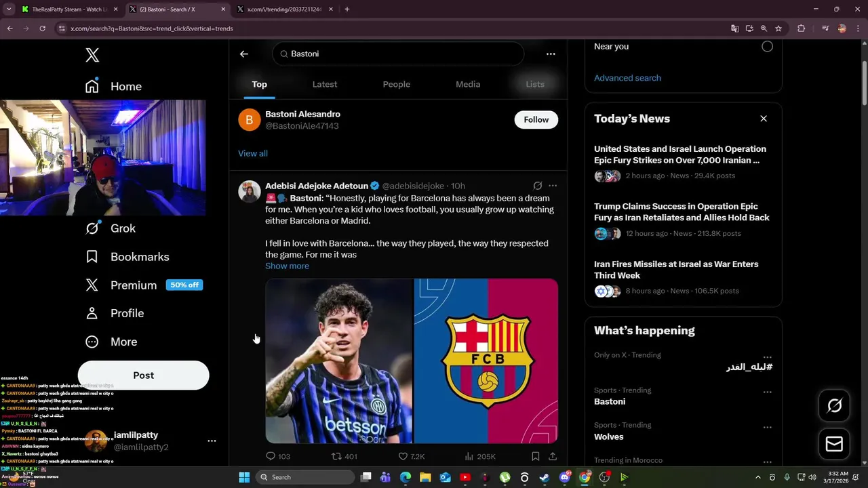Open the floating Messages envelope button
Image resolution: width=868 pixels, height=488 pixels.
click(834, 444)
